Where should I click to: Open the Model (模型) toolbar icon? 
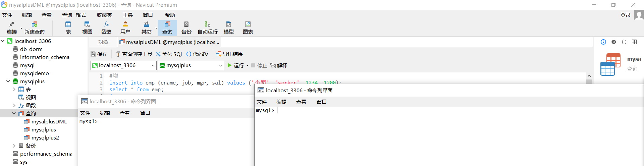[229, 28]
